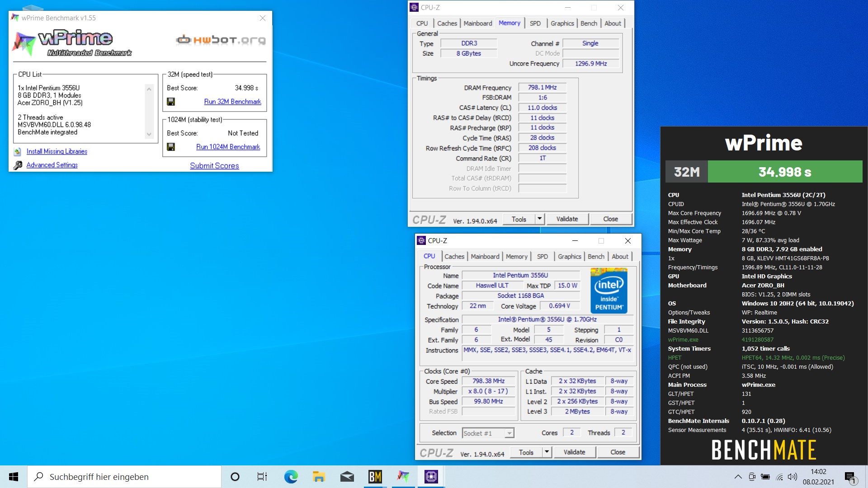This screenshot has width=868, height=488.
Task: Click the CPU-Z title bar icon of upper window
Action: 414,7
